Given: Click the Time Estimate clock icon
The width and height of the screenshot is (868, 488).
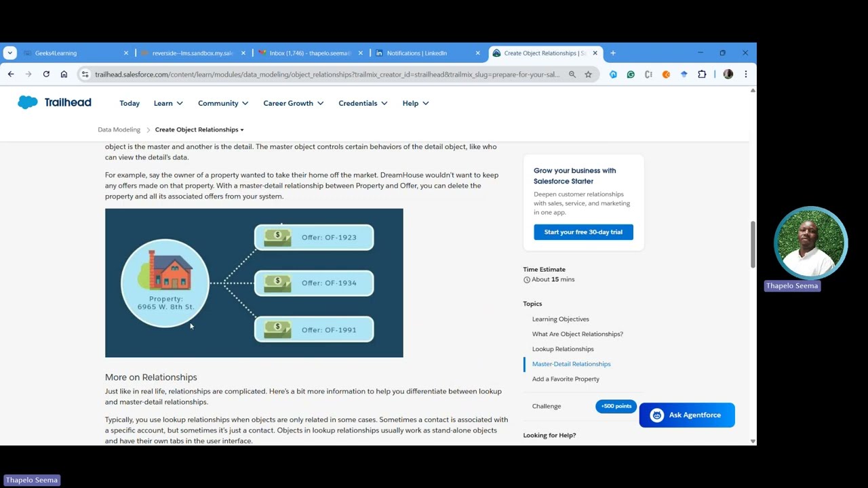Looking at the screenshot, I should pos(527,280).
